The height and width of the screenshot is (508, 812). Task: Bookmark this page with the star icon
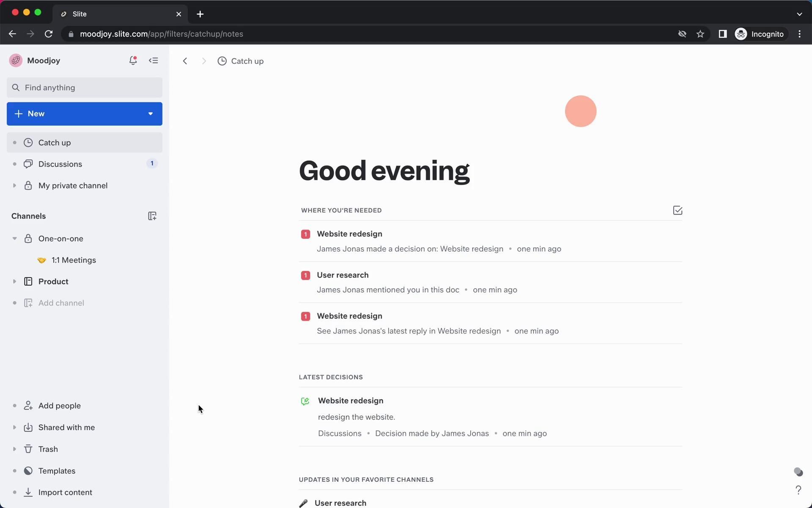(x=700, y=34)
